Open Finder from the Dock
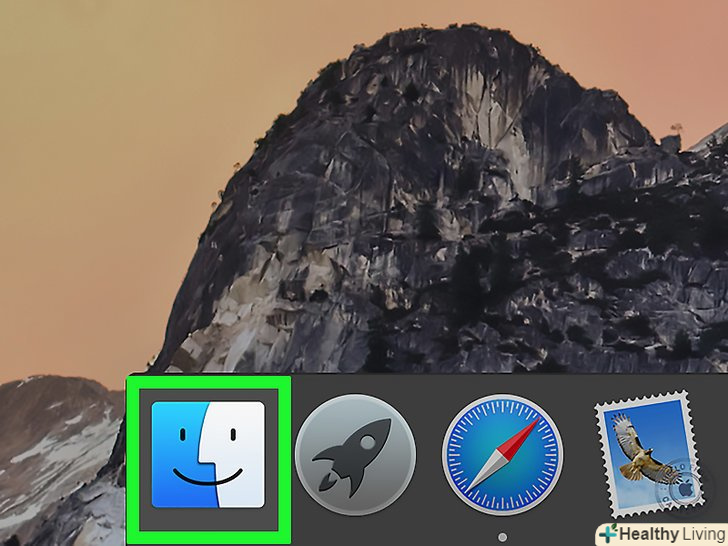This screenshot has height=546, width=728. click(x=208, y=455)
